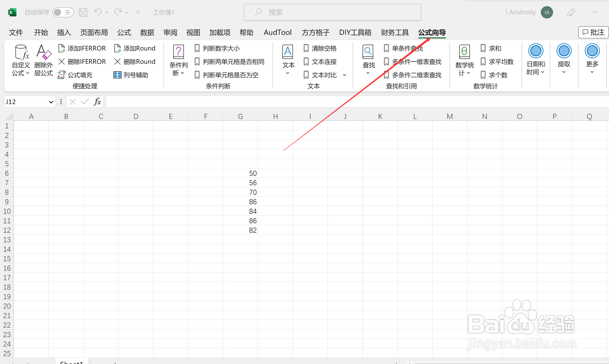Switch to the 开始 ribbon tab

tap(41, 33)
